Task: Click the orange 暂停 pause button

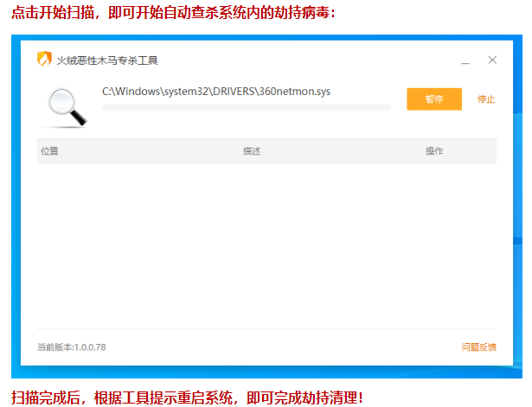Action: tap(434, 99)
